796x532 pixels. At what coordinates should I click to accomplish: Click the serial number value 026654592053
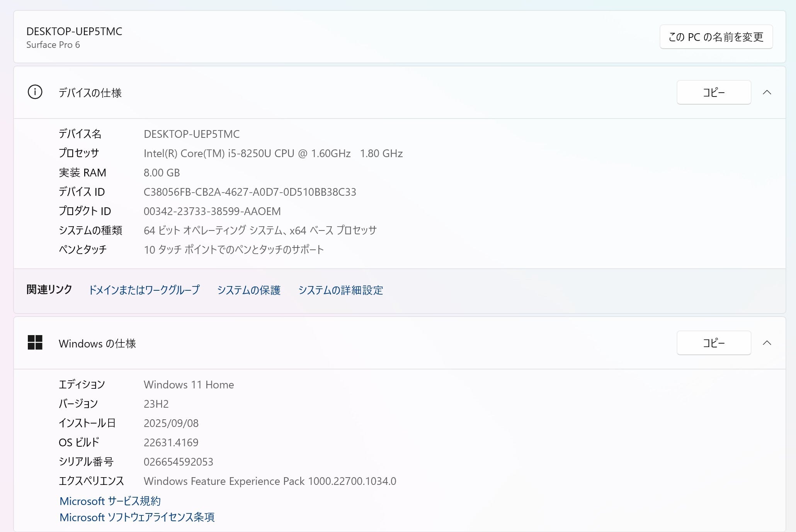click(178, 462)
